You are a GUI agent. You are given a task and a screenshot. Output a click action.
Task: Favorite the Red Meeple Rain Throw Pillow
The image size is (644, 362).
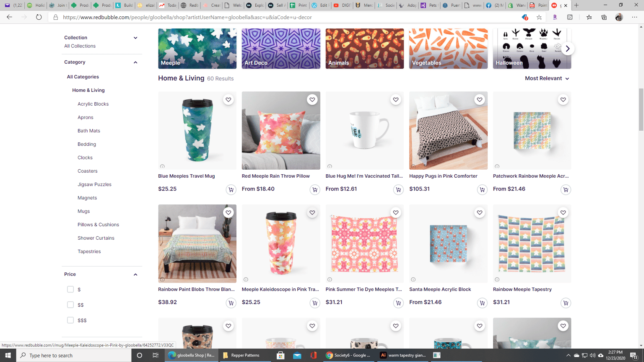312,100
